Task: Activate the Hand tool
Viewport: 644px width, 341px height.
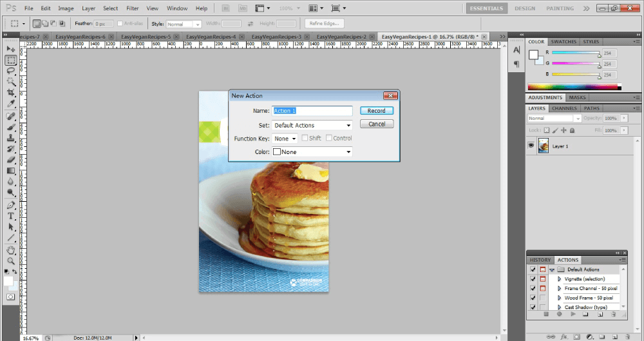Action: pyautogui.click(x=11, y=249)
